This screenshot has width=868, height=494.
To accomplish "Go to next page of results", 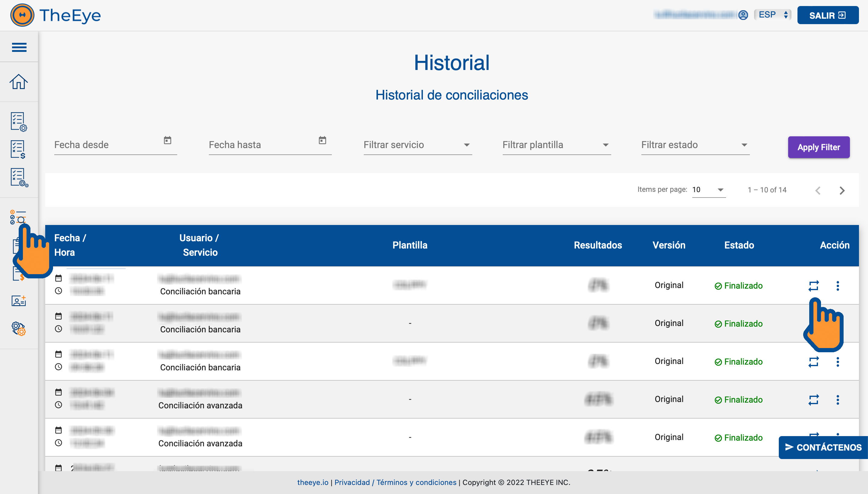I will [842, 190].
